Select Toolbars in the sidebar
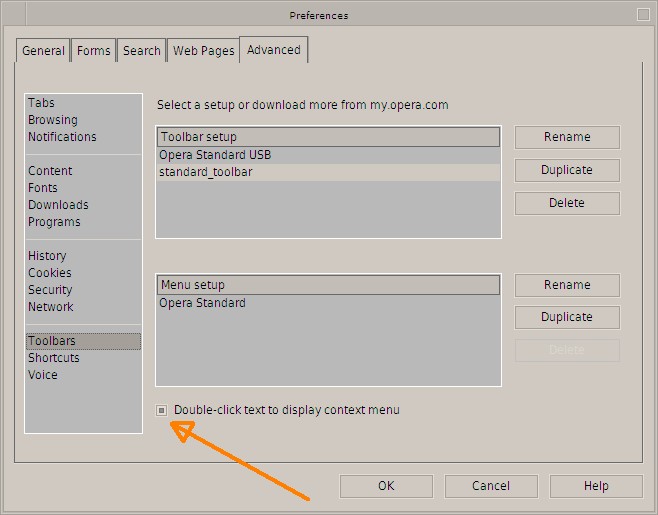 click(84, 341)
